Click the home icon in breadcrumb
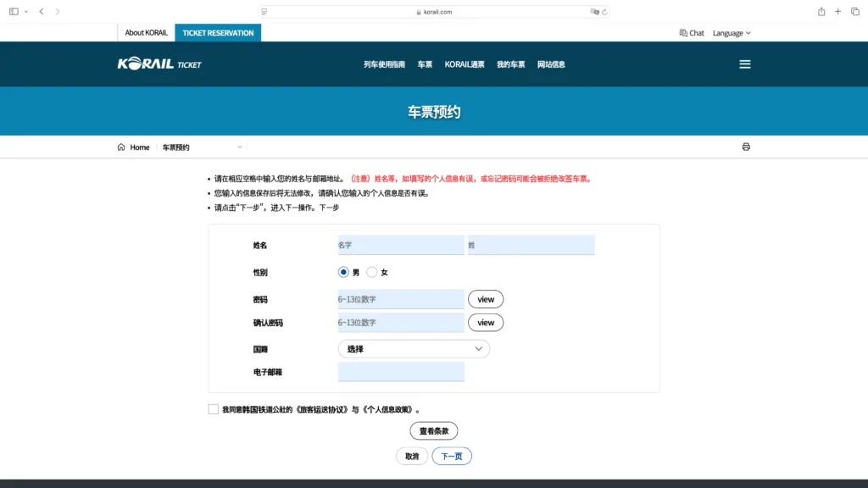 pos(121,147)
